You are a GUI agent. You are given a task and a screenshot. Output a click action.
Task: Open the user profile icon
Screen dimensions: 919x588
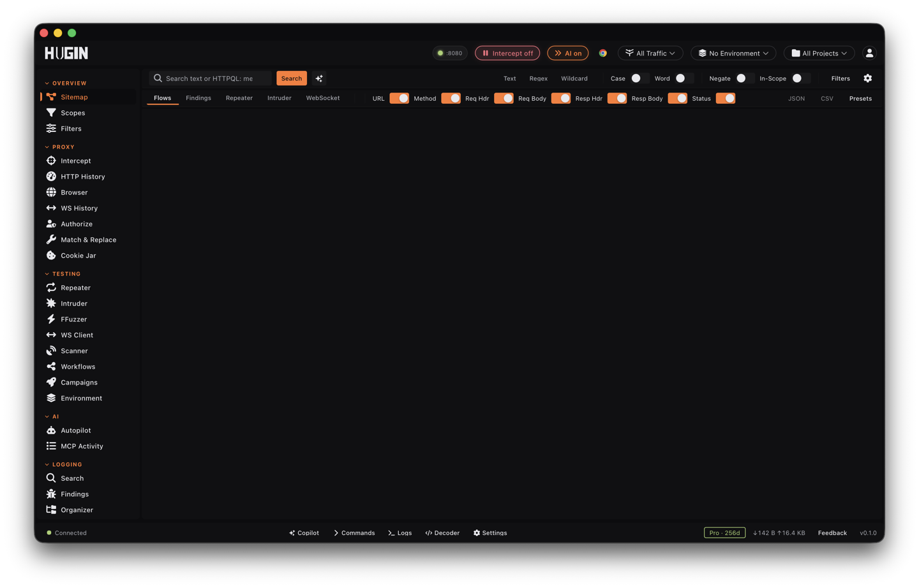(x=869, y=53)
